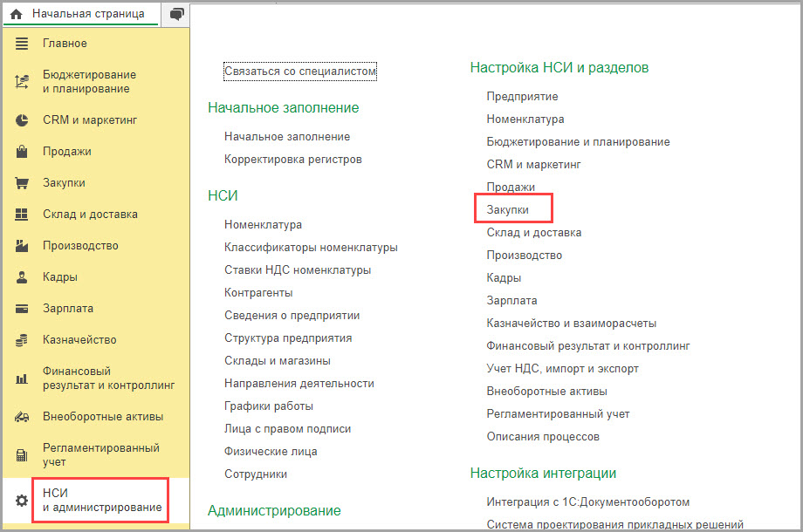Click the Закупки shopping cart icon
Screen dimensions: 803x532
(x=22, y=183)
